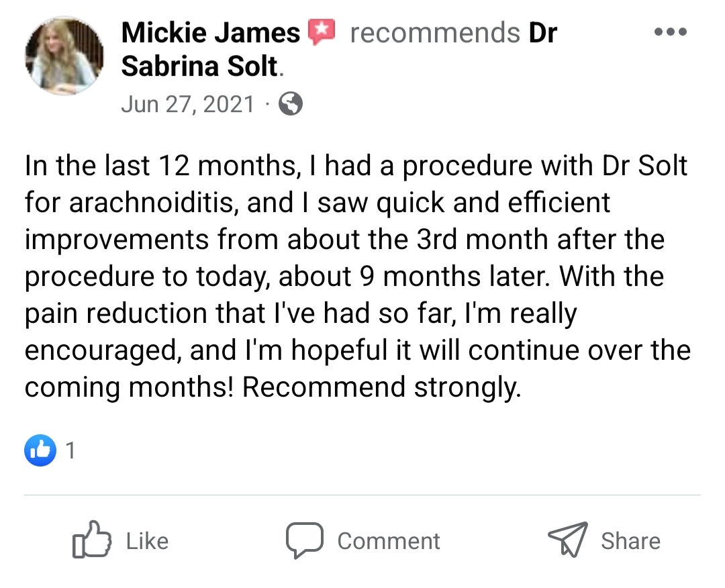Click the thumbs-up outline Like icon

(x=91, y=540)
